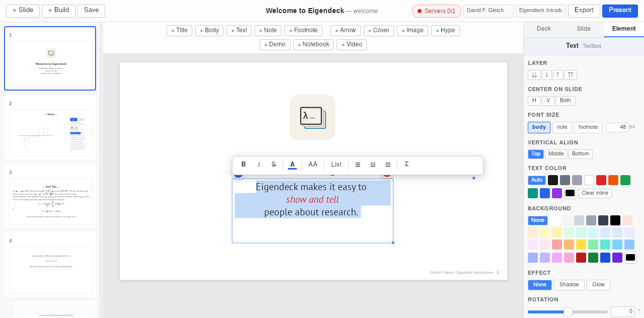This screenshot has height=318, width=644.
Task: Add a new Slide
Action: (23, 11)
